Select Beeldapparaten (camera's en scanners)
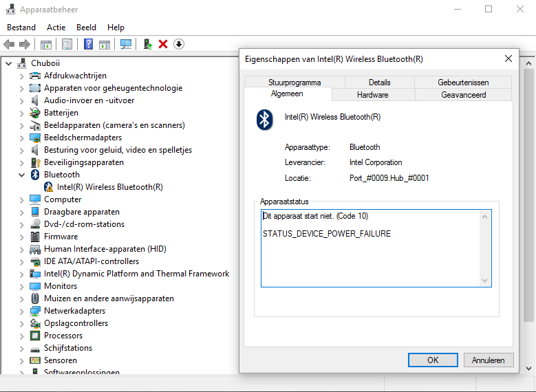This screenshot has width=536, height=392. click(114, 125)
